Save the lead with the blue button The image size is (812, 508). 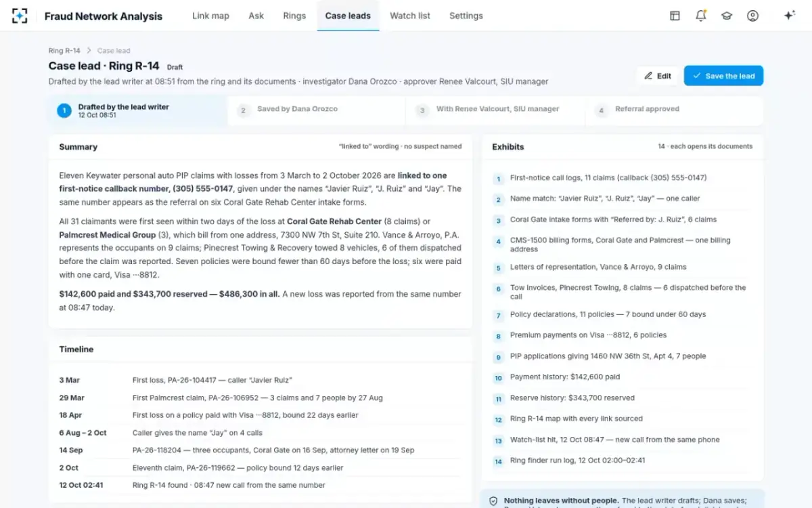tap(723, 76)
